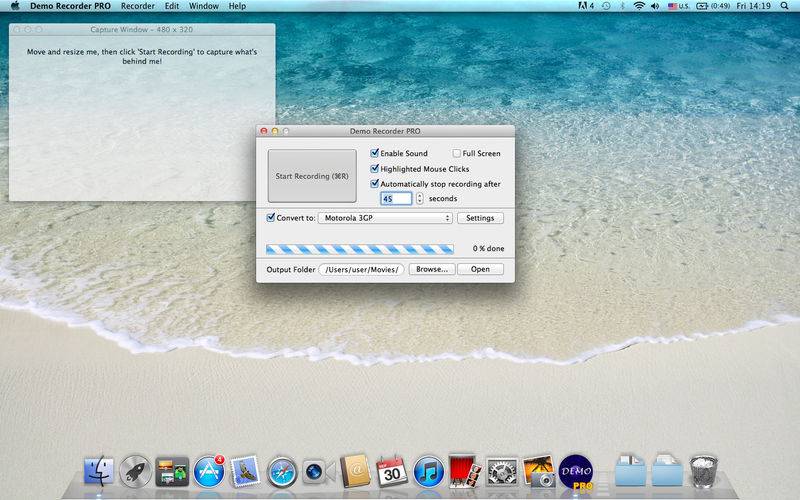Image resolution: width=800 pixels, height=500 pixels.
Task: Open FaceTime camera icon in dock
Action: pos(318,471)
